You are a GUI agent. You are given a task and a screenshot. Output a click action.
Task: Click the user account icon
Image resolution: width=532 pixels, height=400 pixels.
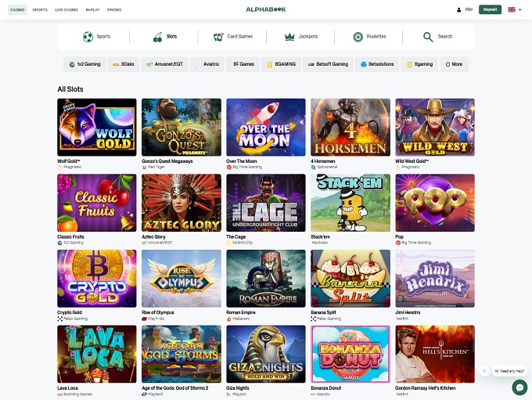point(458,9)
